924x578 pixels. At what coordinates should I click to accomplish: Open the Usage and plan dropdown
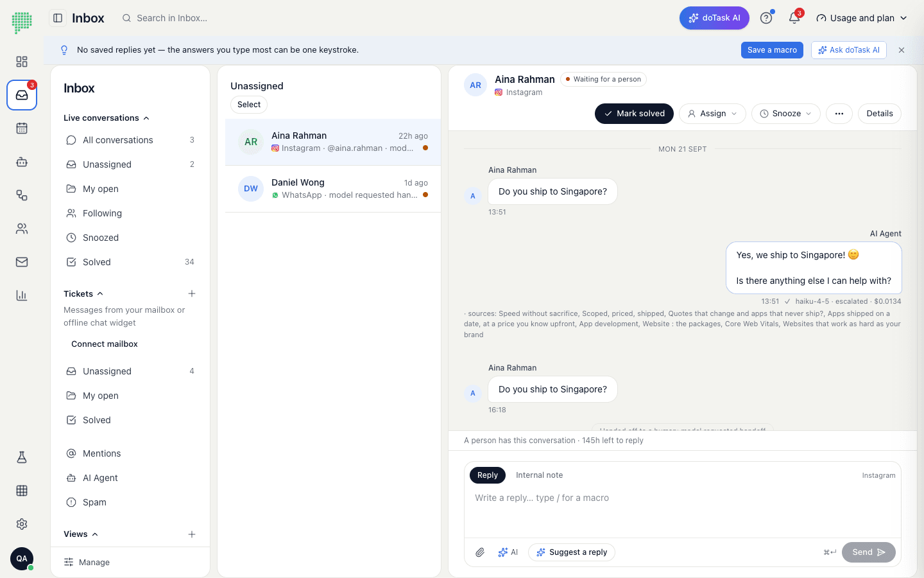pos(862,18)
